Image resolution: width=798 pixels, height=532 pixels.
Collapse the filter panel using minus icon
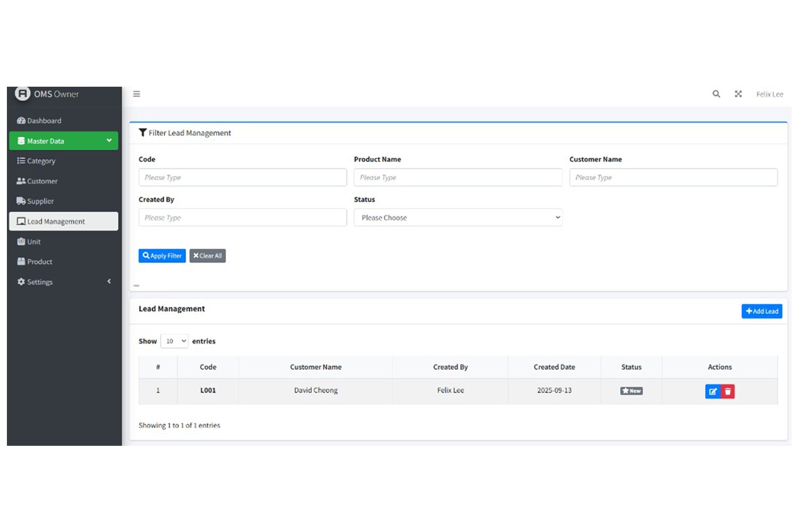pyautogui.click(x=137, y=286)
